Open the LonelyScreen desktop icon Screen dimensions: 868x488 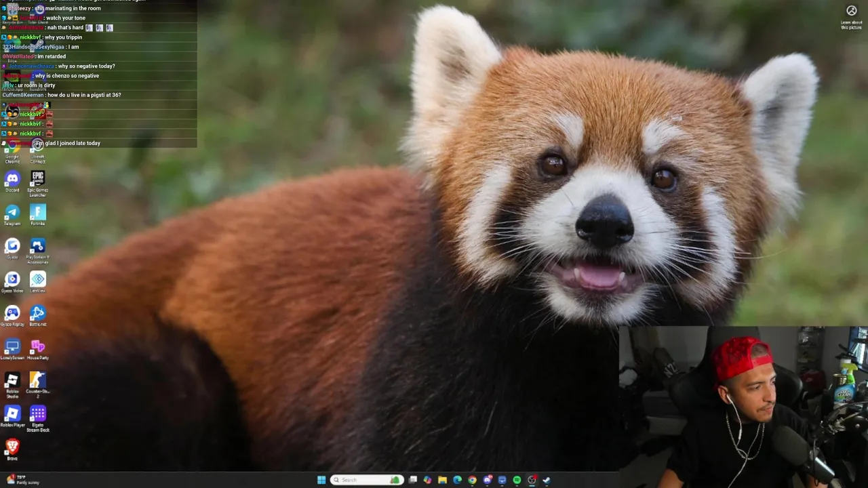(12, 349)
